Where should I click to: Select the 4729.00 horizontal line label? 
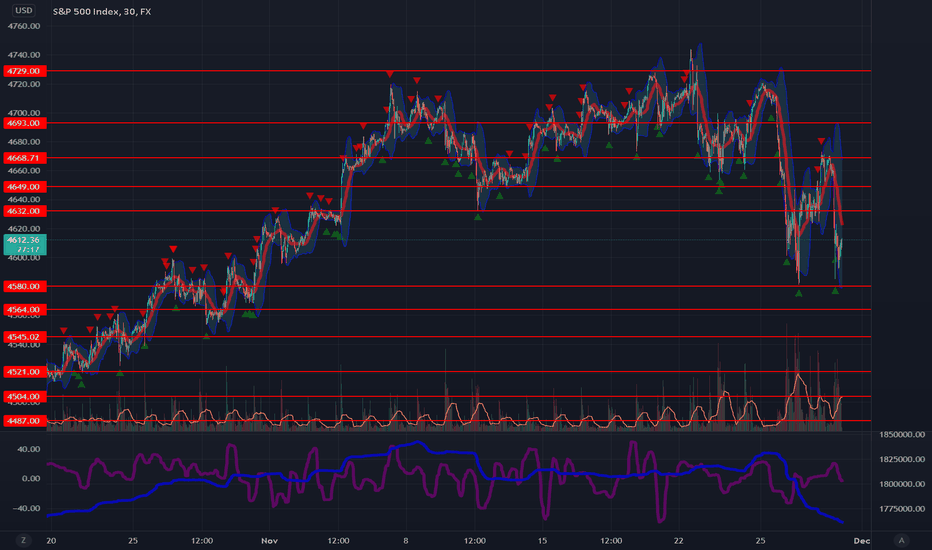click(24, 71)
